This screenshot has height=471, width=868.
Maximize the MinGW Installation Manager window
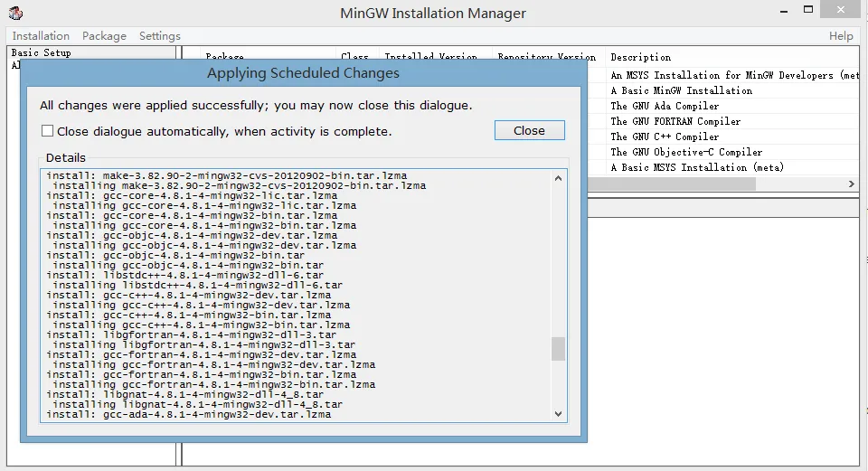808,10
